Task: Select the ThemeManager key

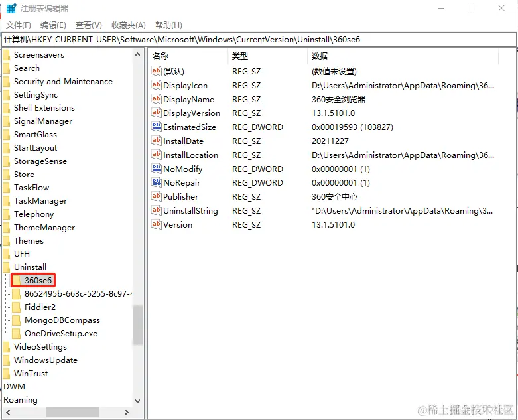Action: click(x=44, y=228)
